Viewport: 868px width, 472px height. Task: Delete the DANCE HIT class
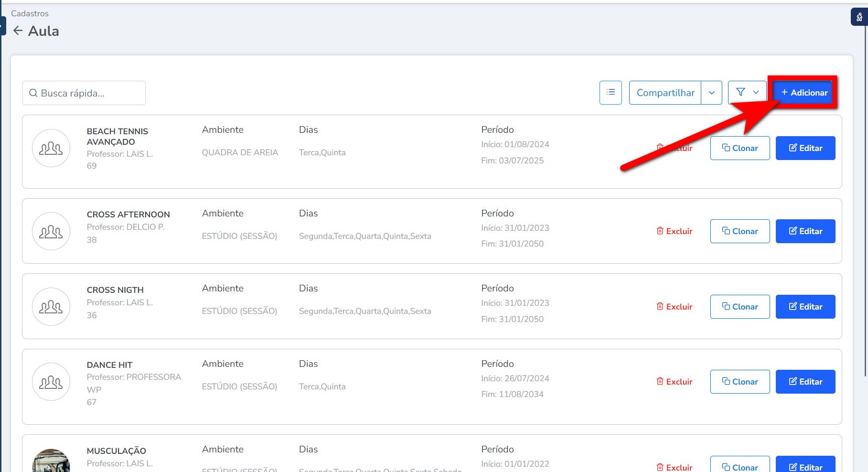point(674,382)
